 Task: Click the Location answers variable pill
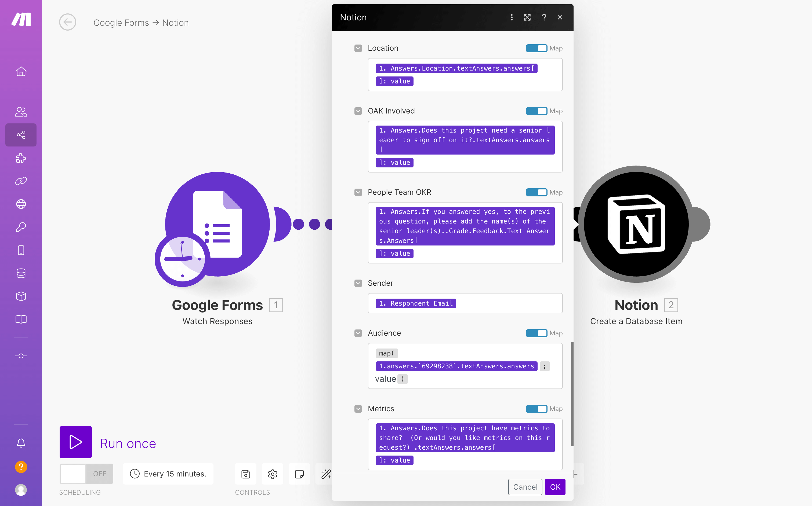point(457,68)
